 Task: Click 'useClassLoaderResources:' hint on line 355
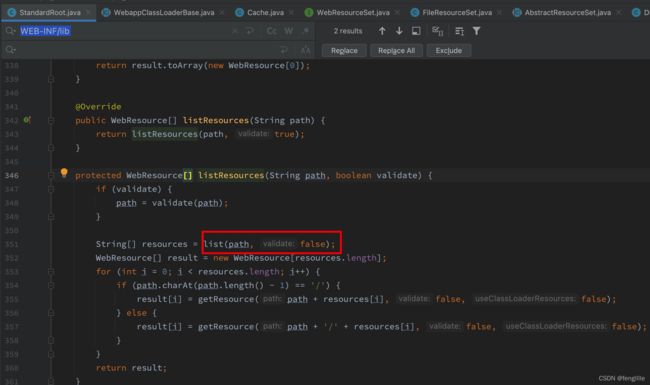coord(525,299)
